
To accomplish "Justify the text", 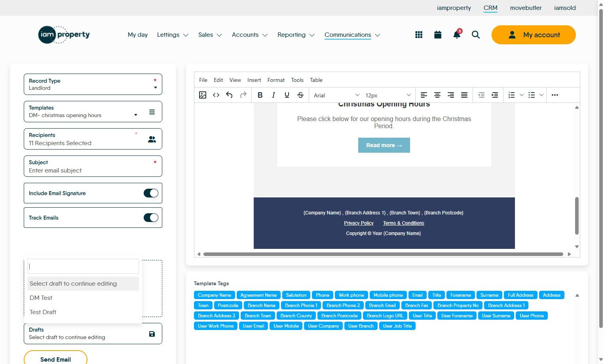I will [464, 95].
